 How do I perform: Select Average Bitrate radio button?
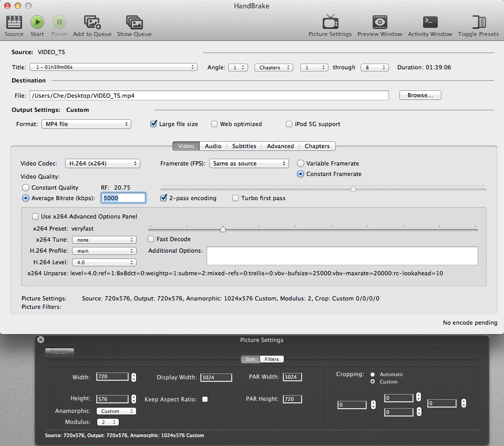coord(26,198)
